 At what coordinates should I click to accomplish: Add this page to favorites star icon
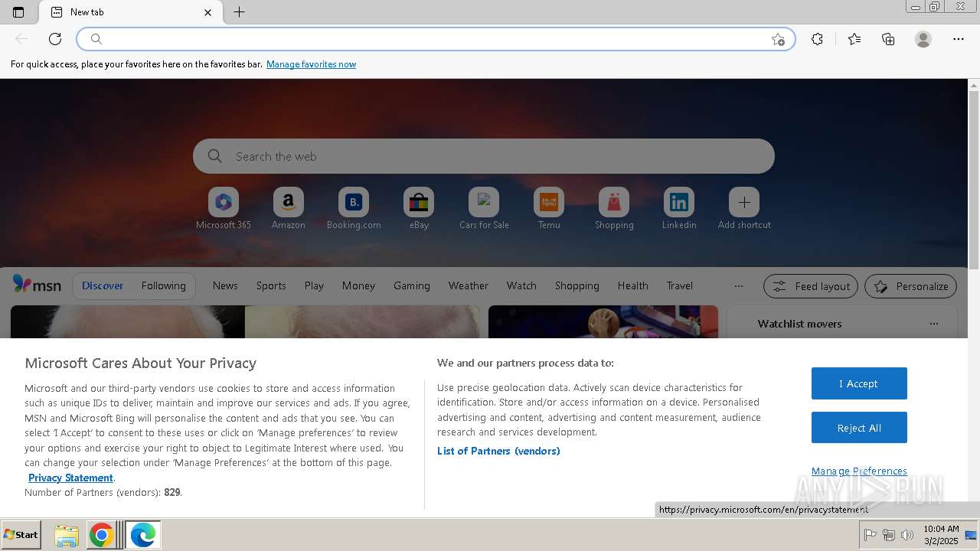click(778, 40)
